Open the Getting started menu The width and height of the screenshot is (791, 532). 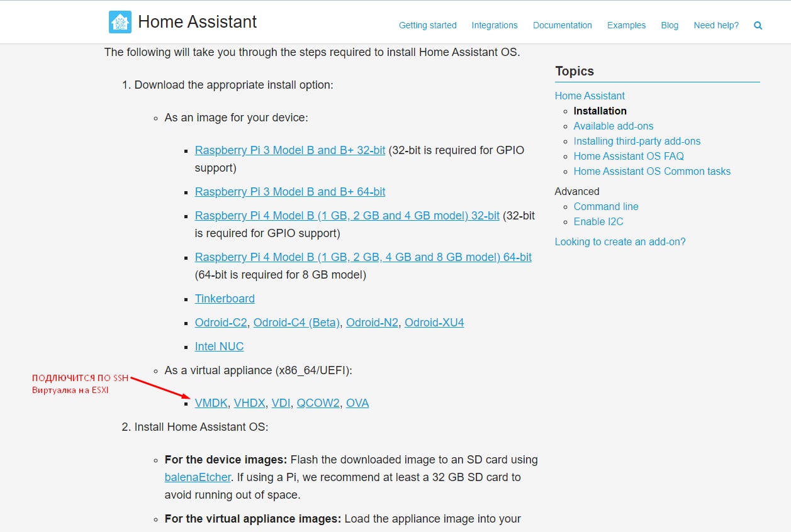point(428,25)
